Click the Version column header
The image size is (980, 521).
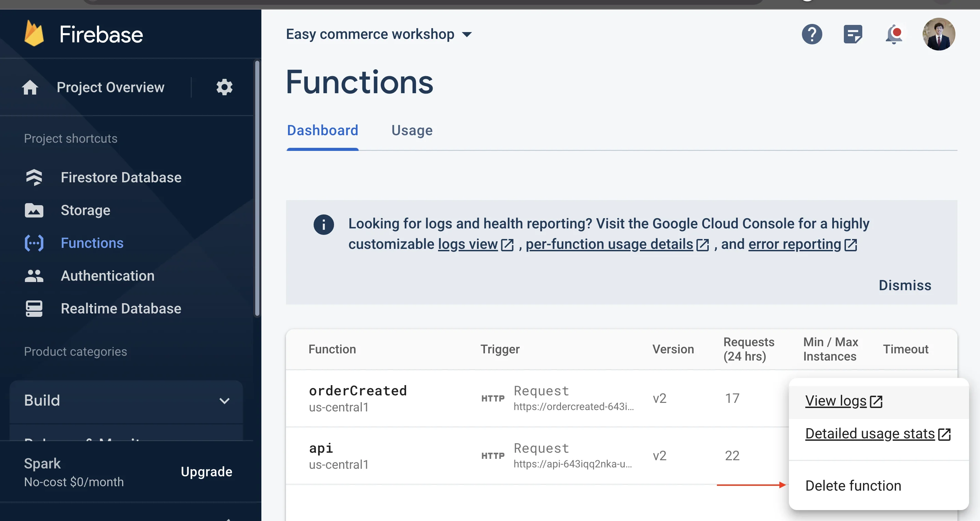(673, 349)
